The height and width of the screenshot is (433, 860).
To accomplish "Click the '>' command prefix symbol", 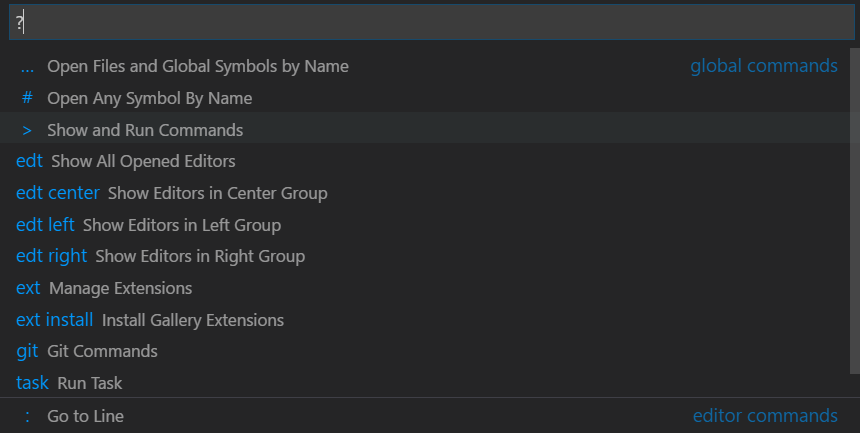I will (x=27, y=130).
